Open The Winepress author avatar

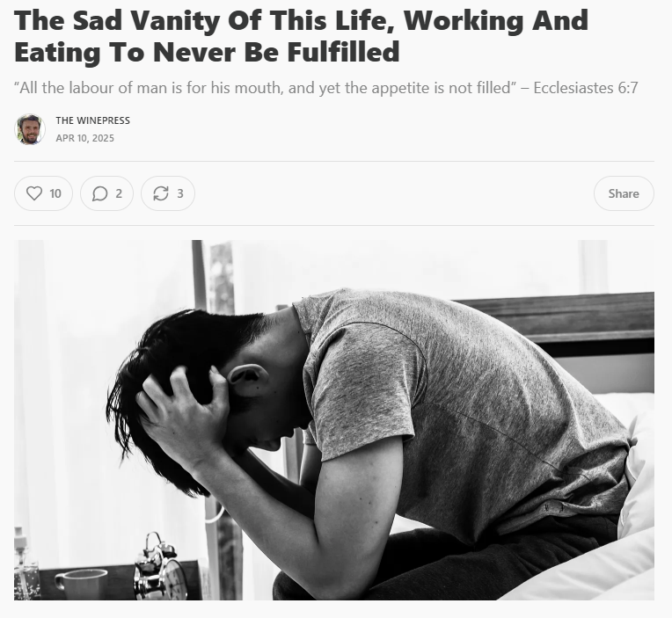tap(30, 129)
